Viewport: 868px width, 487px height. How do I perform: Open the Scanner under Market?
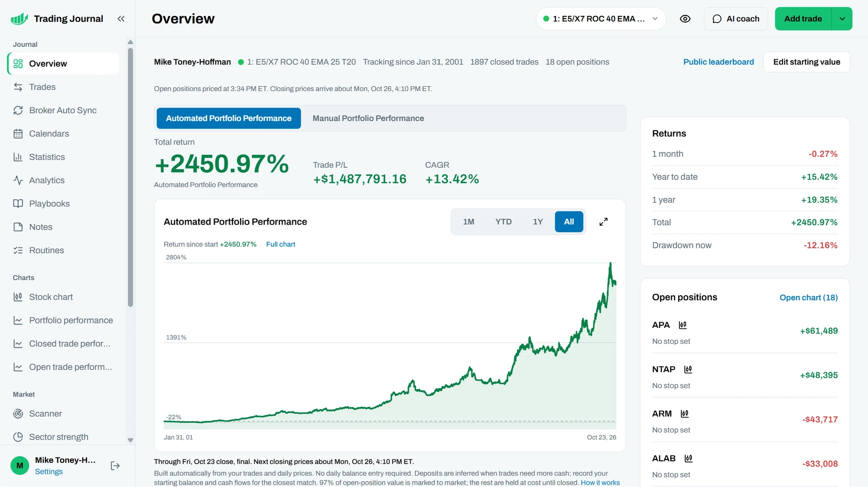coord(63,414)
